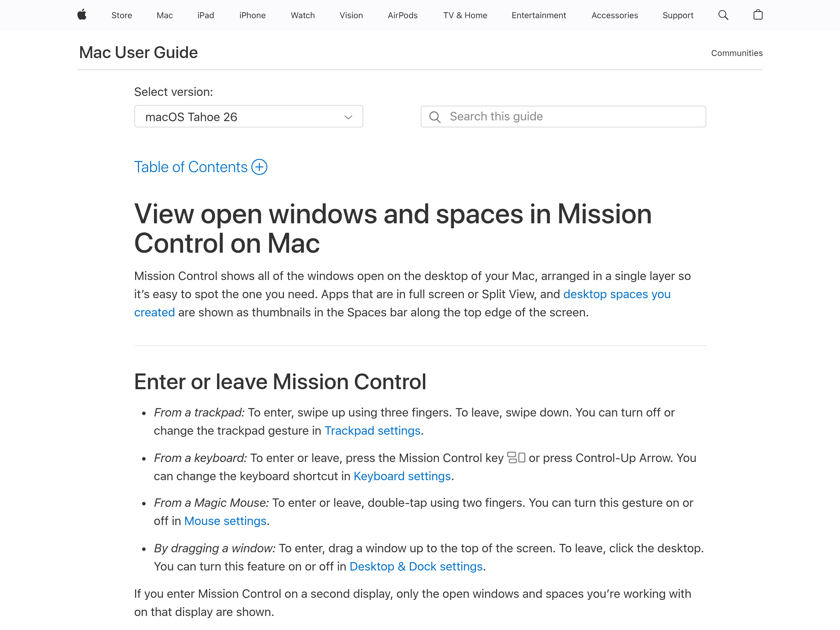
Task: Click the From a keyboard text
Action: point(201,458)
